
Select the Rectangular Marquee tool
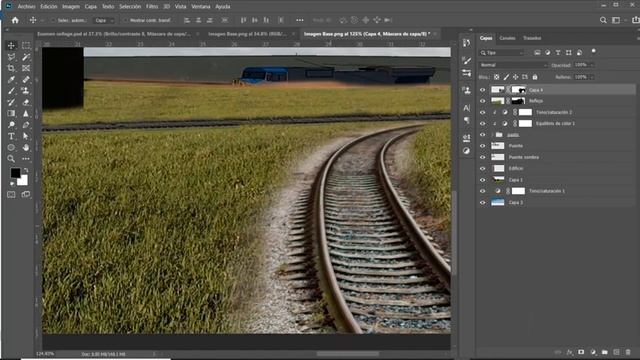point(26,45)
